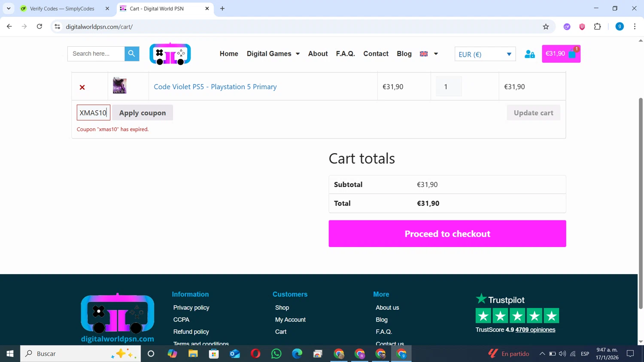Open the cart bag showing €31,90

click(x=561, y=54)
